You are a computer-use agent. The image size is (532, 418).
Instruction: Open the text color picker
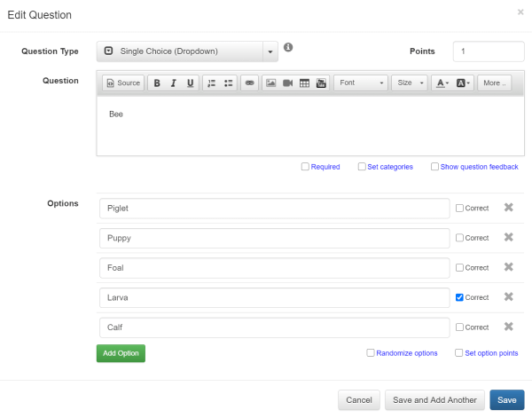pyautogui.click(x=442, y=83)
